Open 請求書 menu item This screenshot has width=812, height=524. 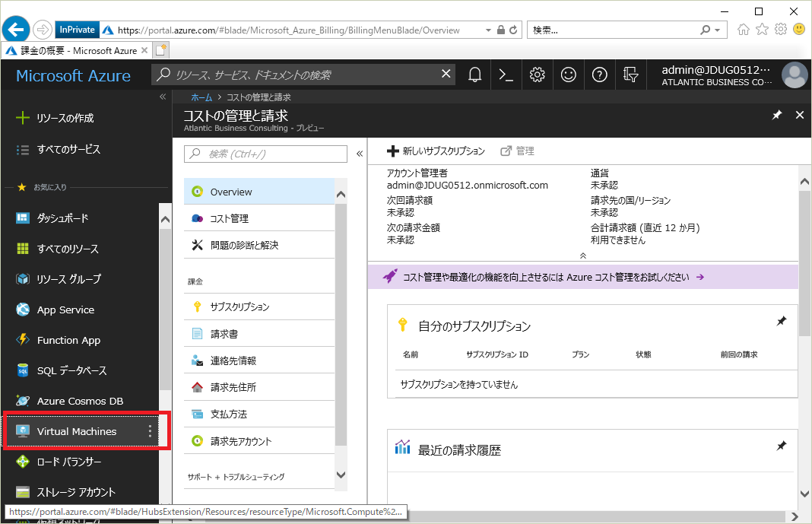point(259,334)
